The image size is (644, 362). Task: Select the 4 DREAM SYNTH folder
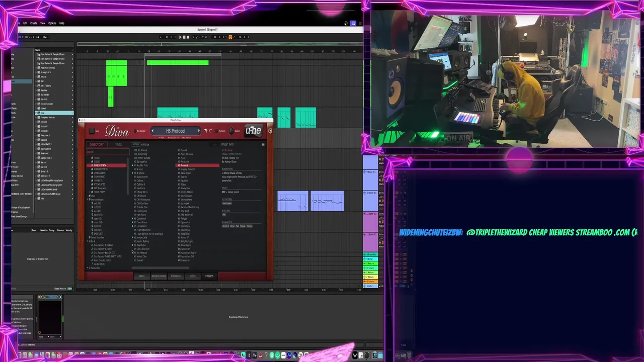[x=101, y=169]
